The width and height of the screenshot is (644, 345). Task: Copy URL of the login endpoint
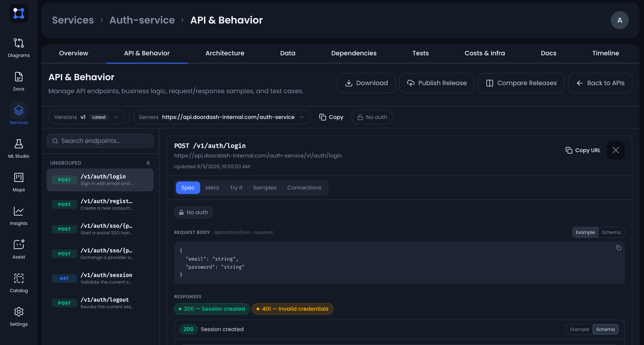point(583,150)
